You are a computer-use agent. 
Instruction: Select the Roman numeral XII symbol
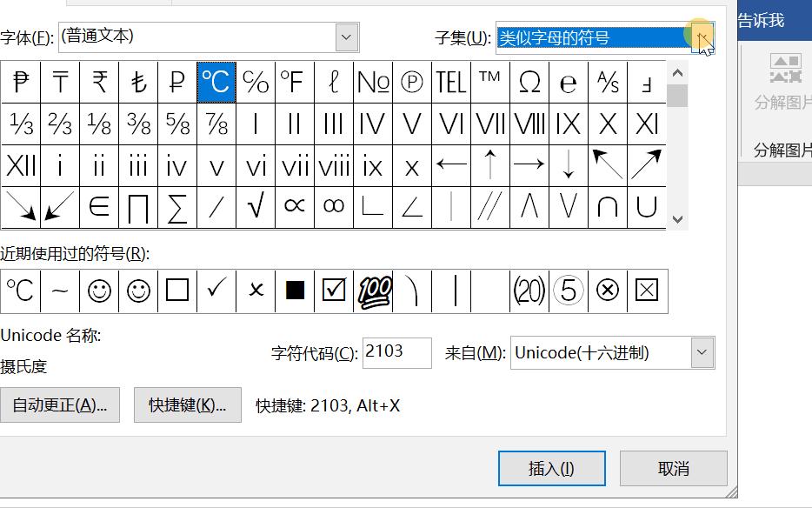[21, 165]
